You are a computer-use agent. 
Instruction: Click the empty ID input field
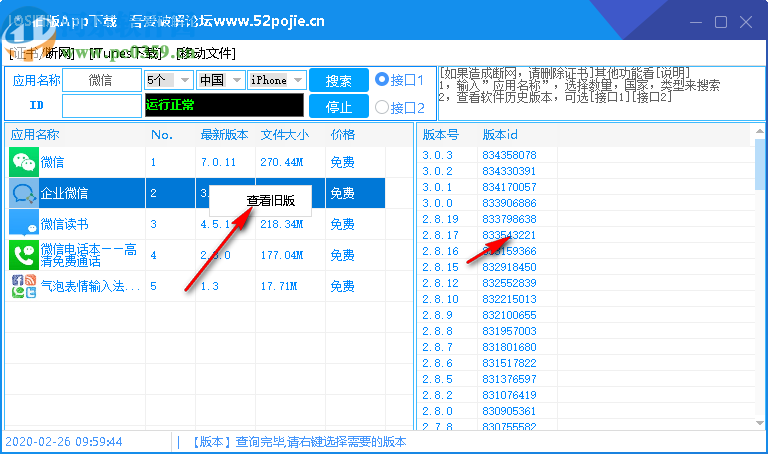pos(102,106)
